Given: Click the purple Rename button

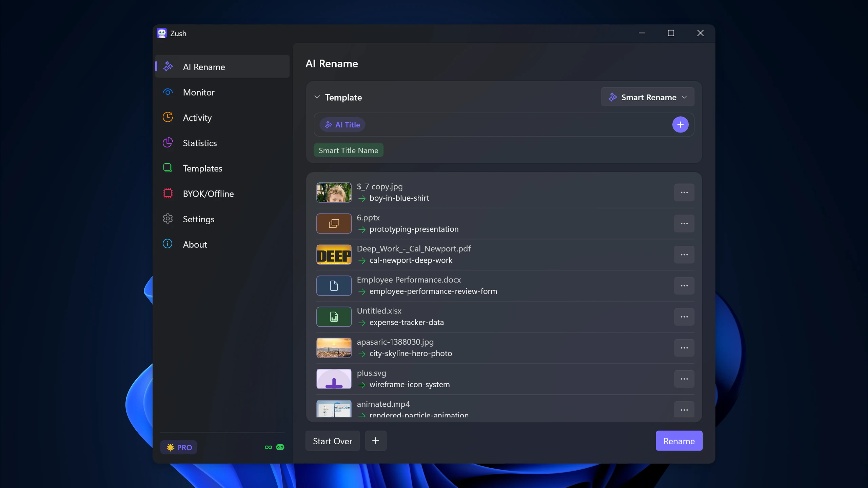Looking at the screenshot, I should 679,441.
